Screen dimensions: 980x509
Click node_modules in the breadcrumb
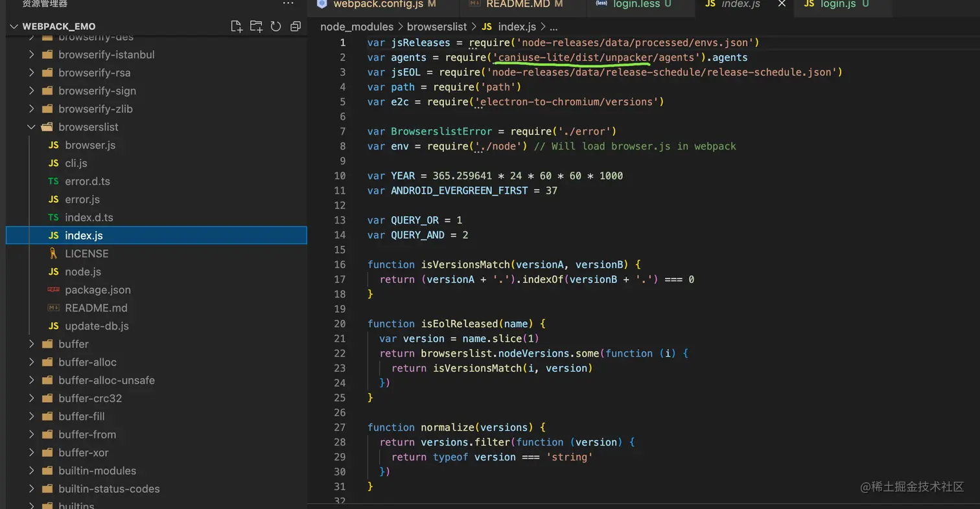[x=356, y=27]
